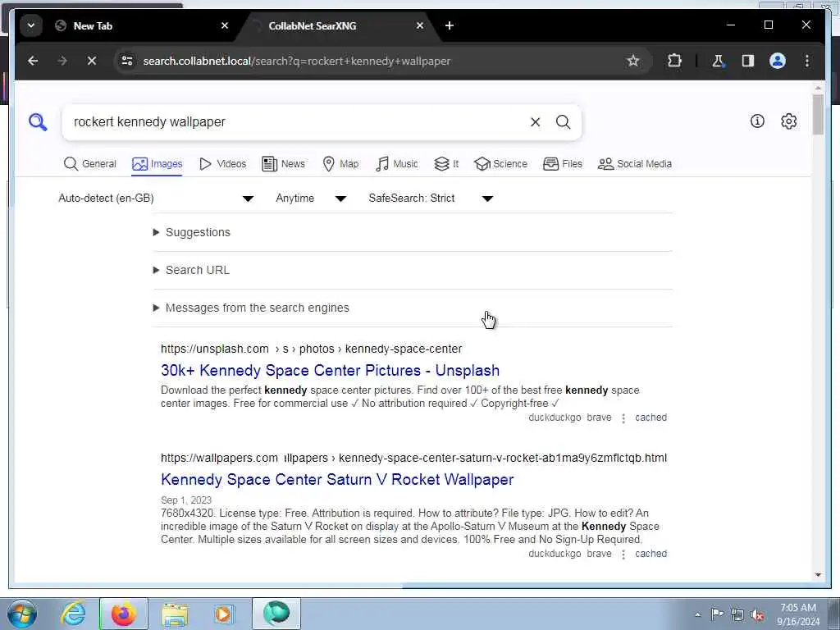Go back with the browser back arrow
Image resolution: width=840 pixels, height=630 pixels.
click(33, 61)
